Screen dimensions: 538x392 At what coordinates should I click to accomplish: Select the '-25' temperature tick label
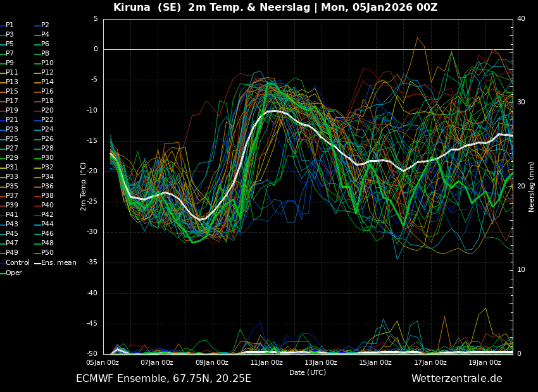pyautogui.click(x=92, y=202)
